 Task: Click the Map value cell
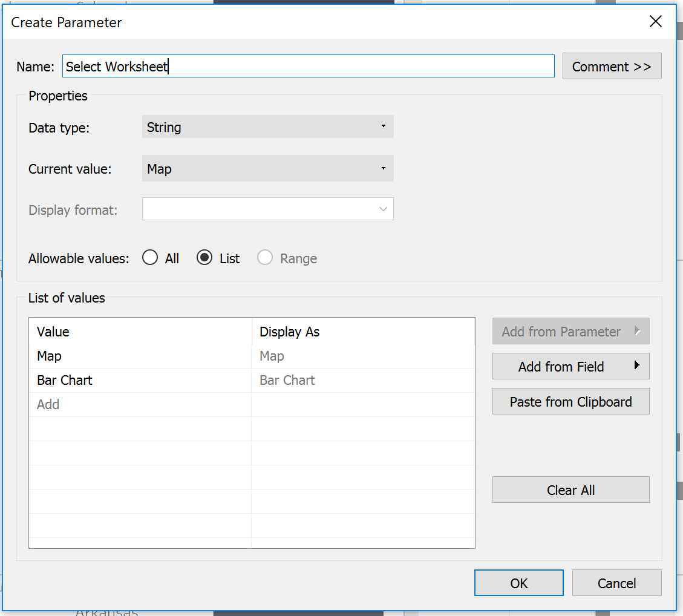click(140, 356)
